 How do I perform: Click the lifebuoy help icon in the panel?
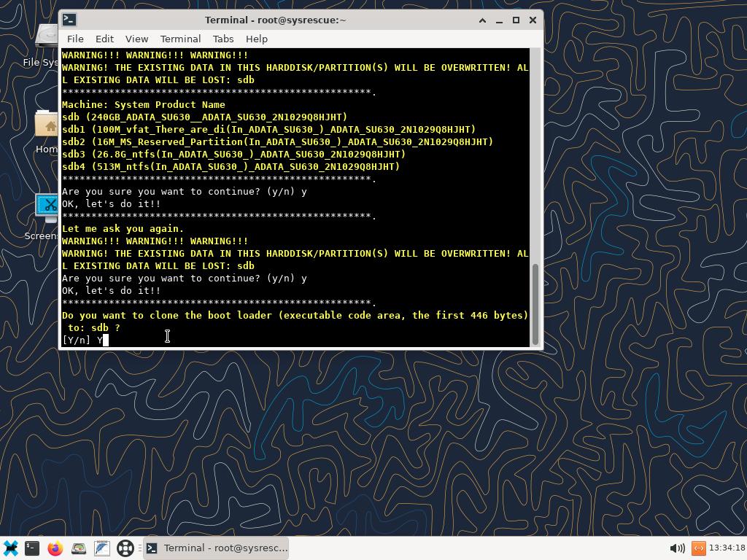tap(125, 548)
